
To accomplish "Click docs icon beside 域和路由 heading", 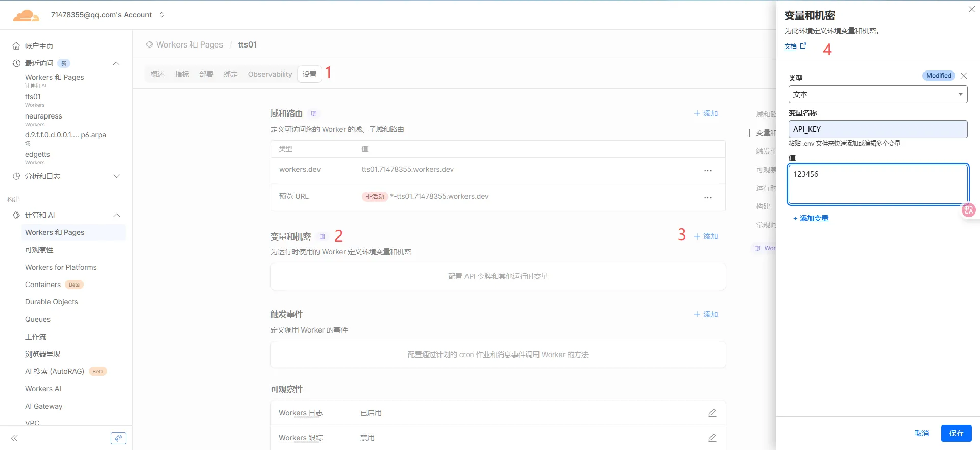I will coord(314,114).
